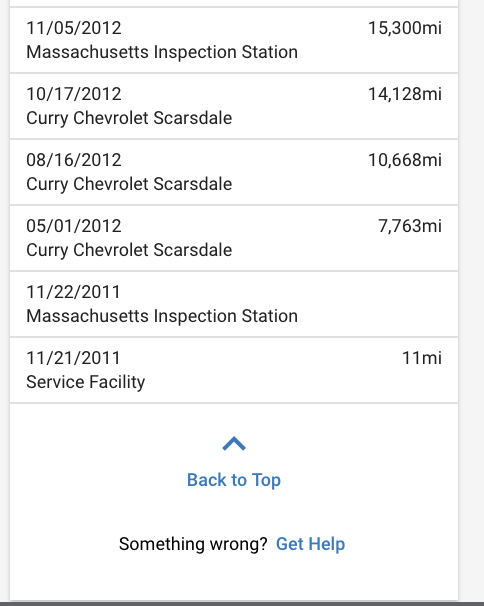Click the date 11/22/2011

(73, 292)
